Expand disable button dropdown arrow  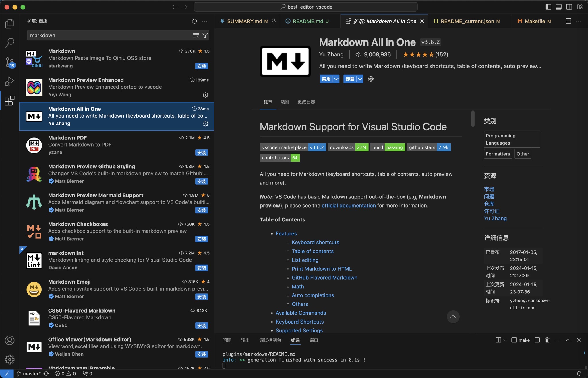pyautogui.click(x=336, y=79)
